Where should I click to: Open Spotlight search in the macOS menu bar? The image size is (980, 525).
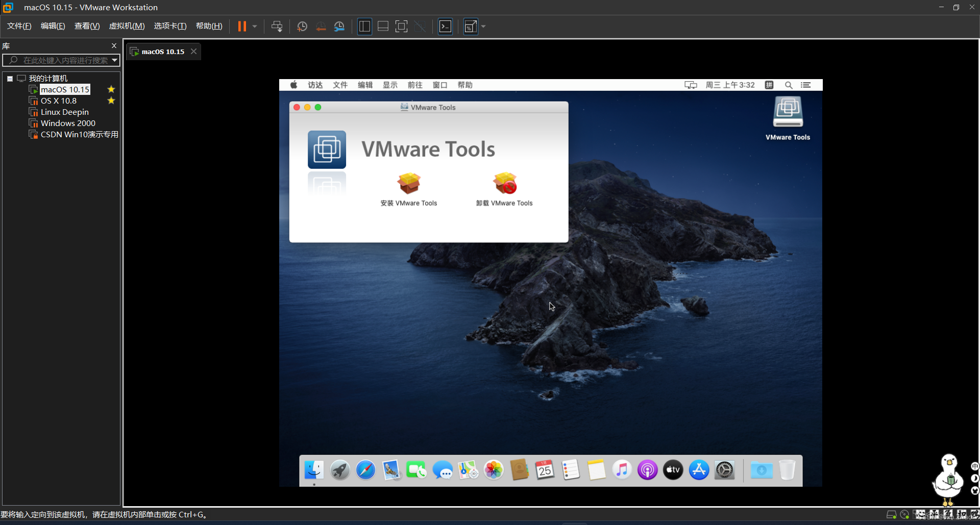[x=789, y=85]
